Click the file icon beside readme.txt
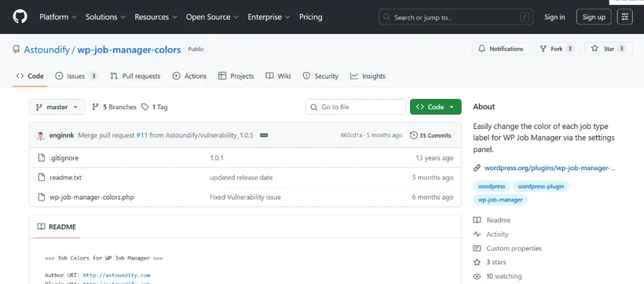644x284 pixels. [x=41, y=178]
